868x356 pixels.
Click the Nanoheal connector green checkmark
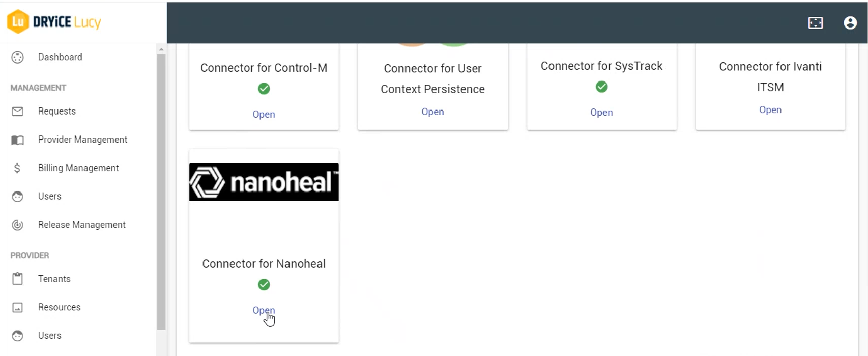coord(264,285)
